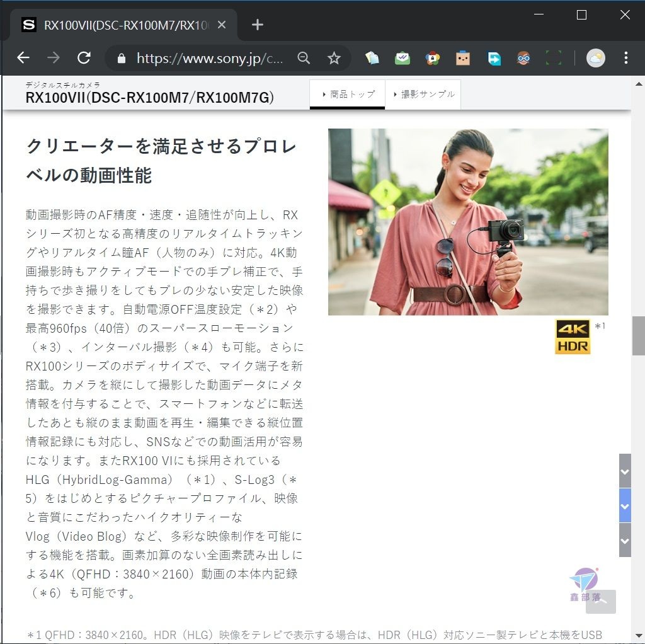This screenshot has width=645, height=644.
Task: Click the 4K HDR badge
Action: (573, 336)
